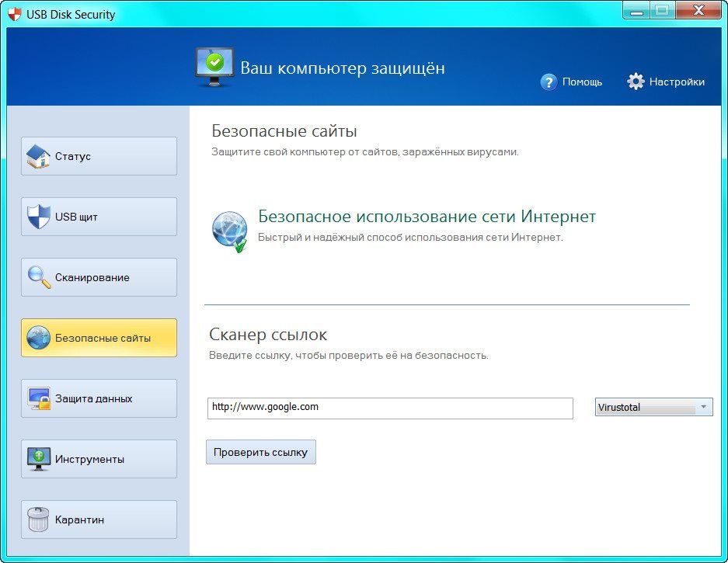Click the USB Disk Security shield icon in title bar

[15, 15]
